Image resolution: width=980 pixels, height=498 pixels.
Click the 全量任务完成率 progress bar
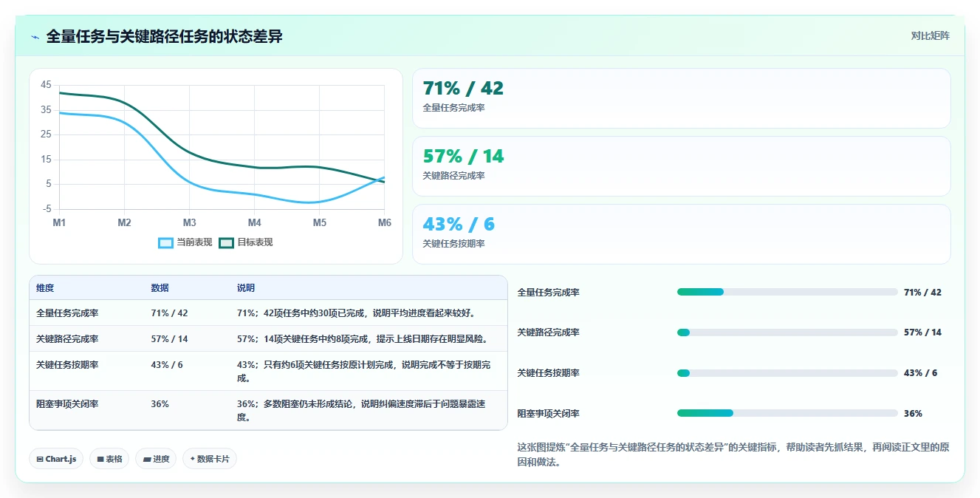(x=787, y=292)
